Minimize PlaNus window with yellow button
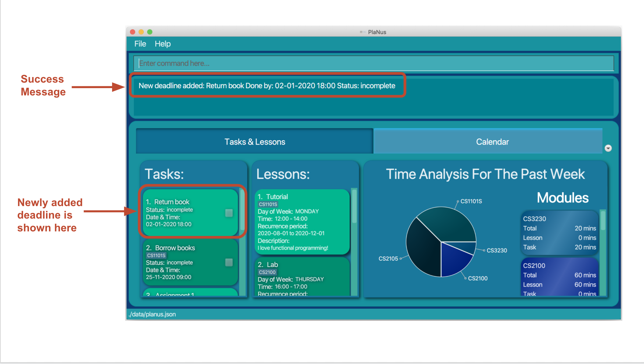 [x=141, y=32]
